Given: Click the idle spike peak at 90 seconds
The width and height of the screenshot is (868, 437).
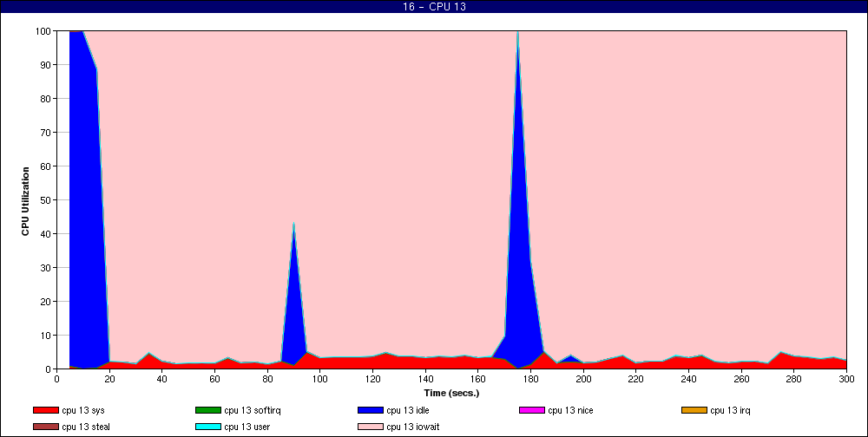Looking at the screenshot, I should [x=293, y=224].
